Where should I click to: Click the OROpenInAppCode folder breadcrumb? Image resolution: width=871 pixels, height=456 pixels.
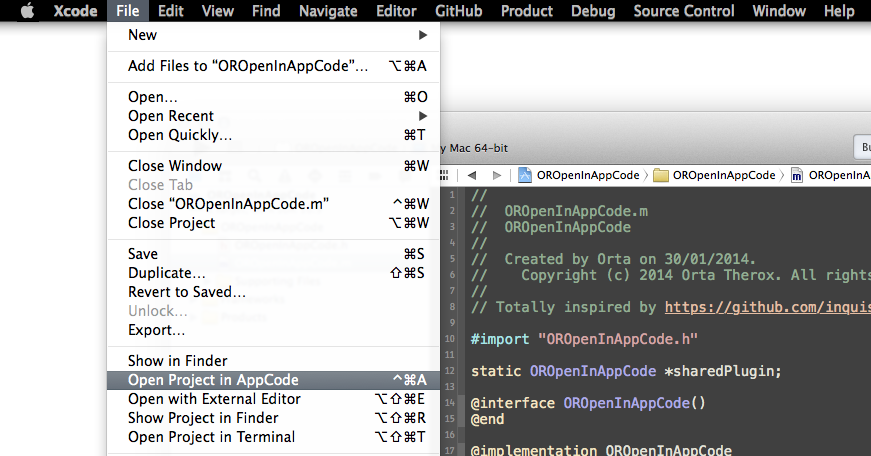[714, 176]
